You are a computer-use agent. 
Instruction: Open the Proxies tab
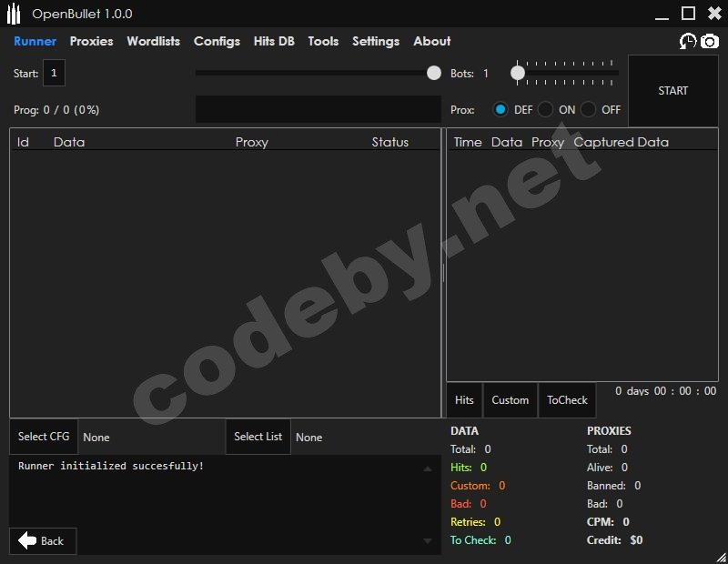[91, 41]
